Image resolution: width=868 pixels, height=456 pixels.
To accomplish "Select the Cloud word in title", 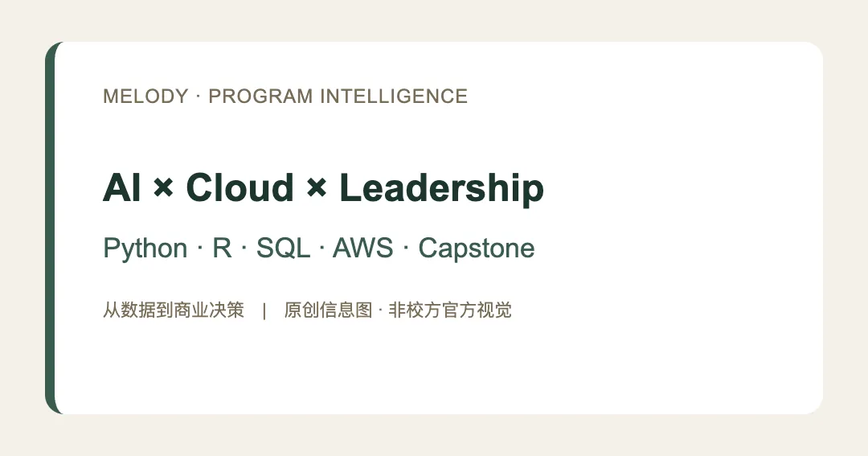I will 240,188.
